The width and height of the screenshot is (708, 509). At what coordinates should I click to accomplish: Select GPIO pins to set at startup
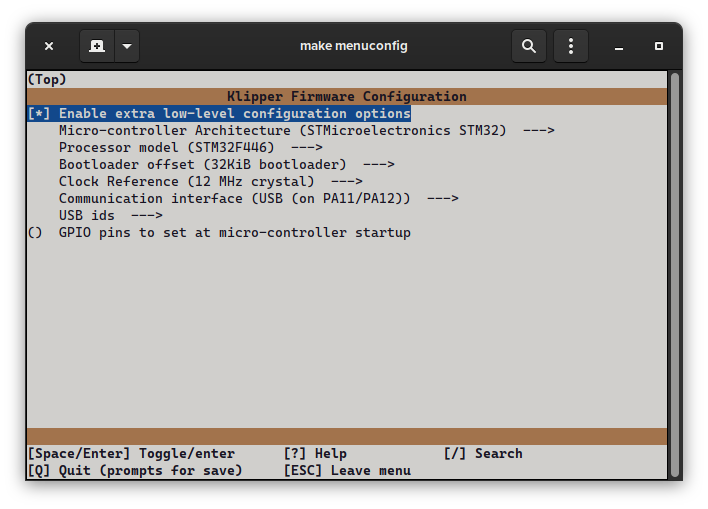(219, 233)
